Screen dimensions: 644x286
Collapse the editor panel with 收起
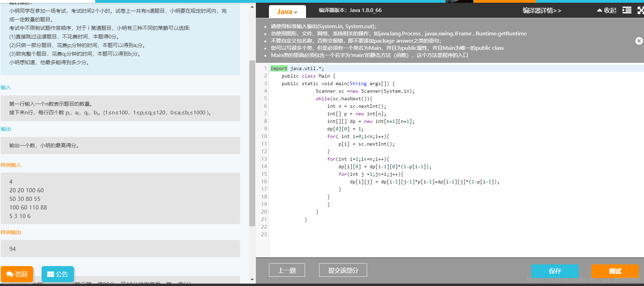coord(607,10)
